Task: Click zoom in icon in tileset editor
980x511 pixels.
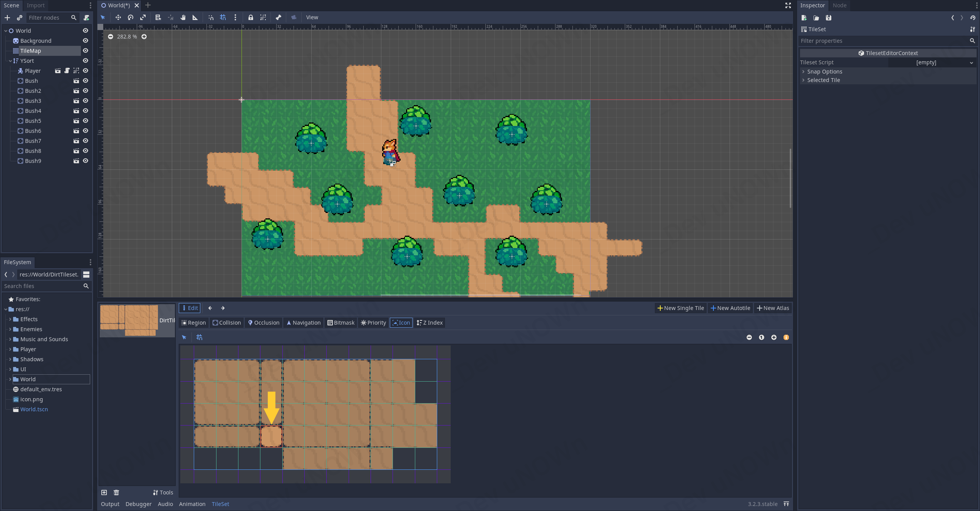Action: [x=774, y=337]
